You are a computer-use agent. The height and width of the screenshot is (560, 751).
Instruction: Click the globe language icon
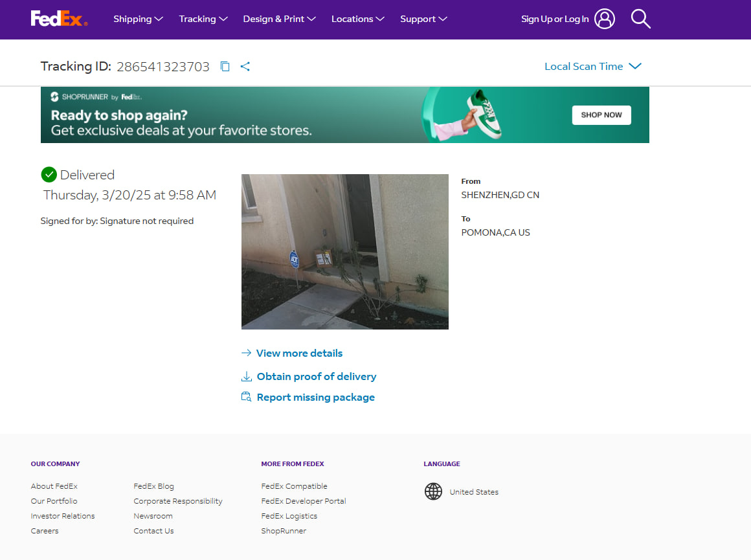click(x=433, y=491)
